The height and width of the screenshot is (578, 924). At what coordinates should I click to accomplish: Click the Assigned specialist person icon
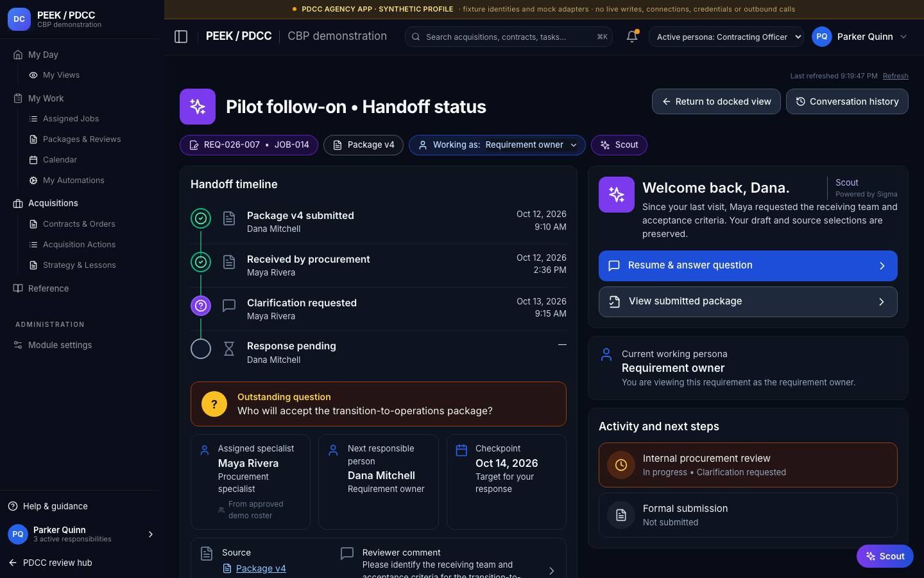[x=205, y=450]
